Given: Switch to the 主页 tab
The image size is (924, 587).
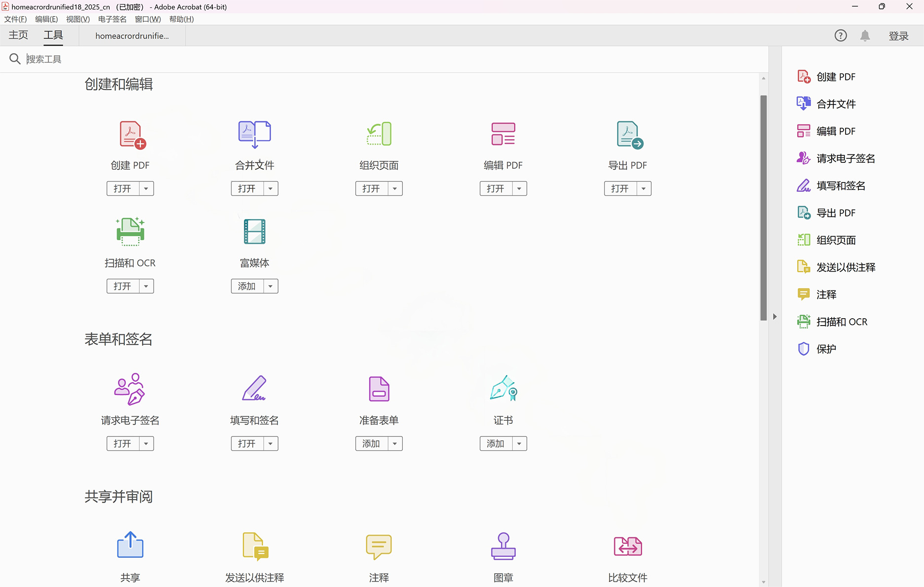Looking at the screenshot, I should coord(18,35).
